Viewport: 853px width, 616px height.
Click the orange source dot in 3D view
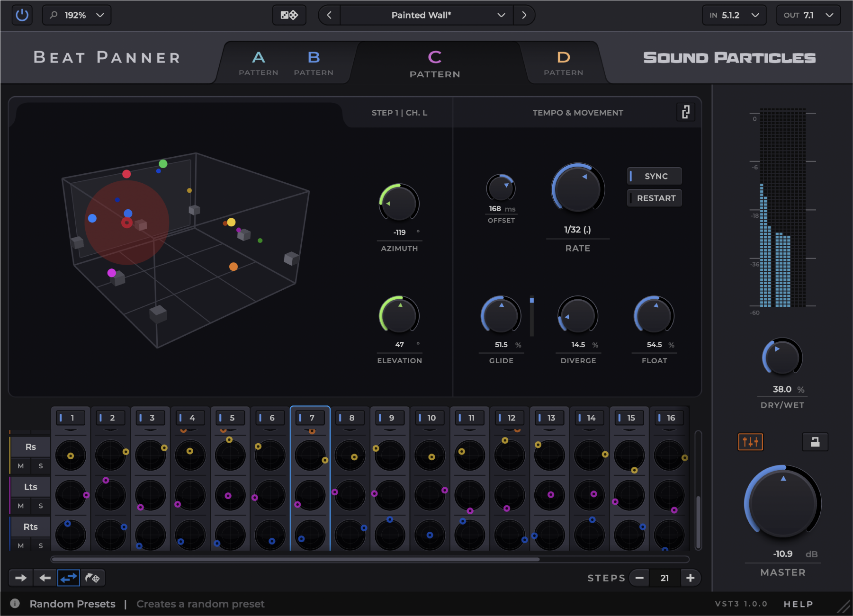pyautogui.click(x=233, y=267)
